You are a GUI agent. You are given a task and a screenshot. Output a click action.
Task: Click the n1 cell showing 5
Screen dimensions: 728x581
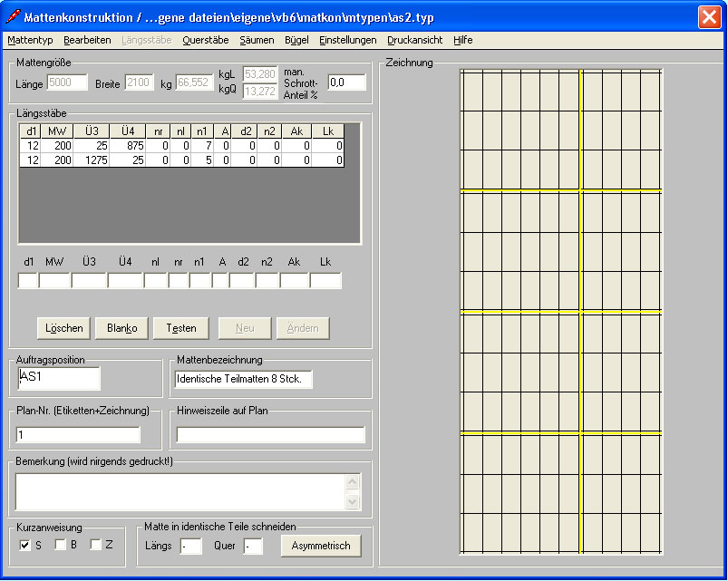click(202, 160)
